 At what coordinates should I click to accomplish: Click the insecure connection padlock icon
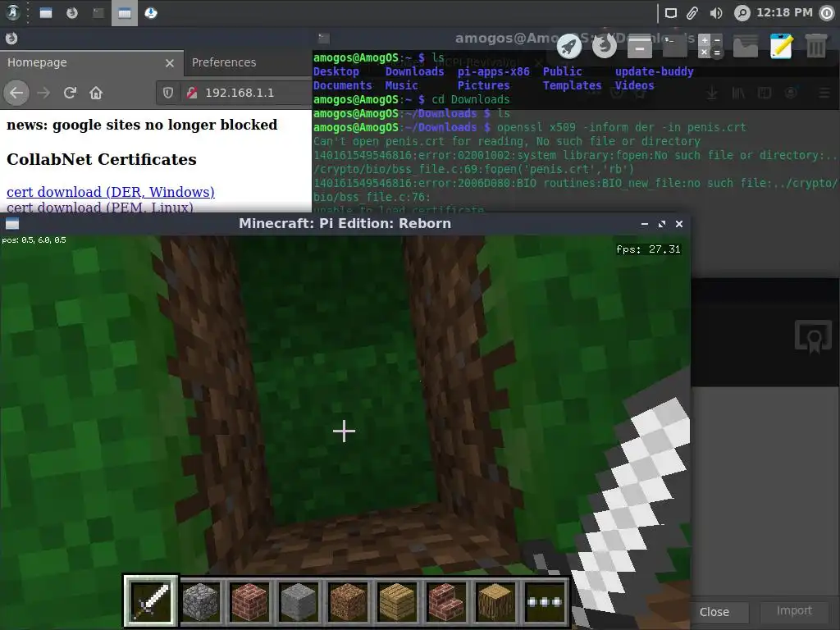click(192, 93)
